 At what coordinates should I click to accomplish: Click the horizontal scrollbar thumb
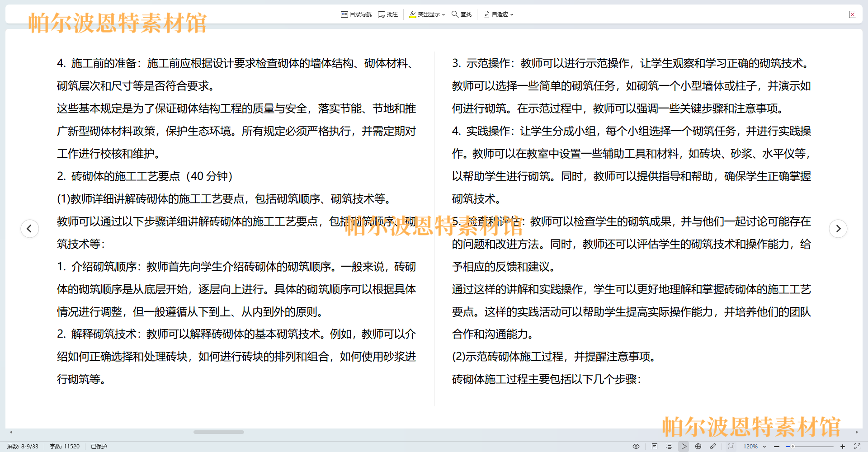tap(219, 432)
